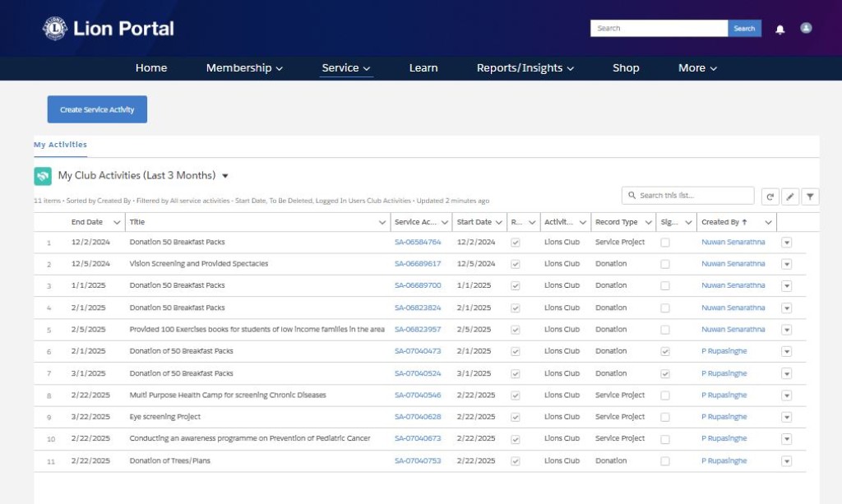
Task: Open Title column menu chevron
Action: click(382, 222)
